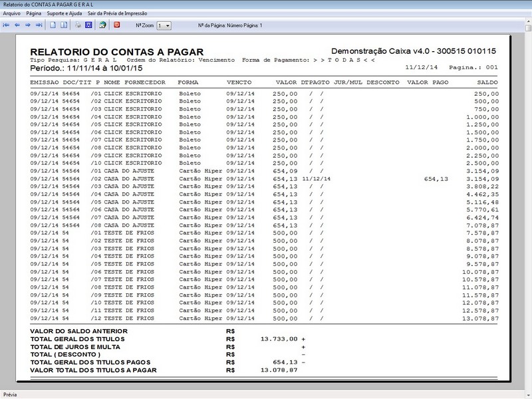Click the payment date 11/12/14 in DTPAGTO column
Viewport: 532px width, 399px height.
(x=317, y=179)
